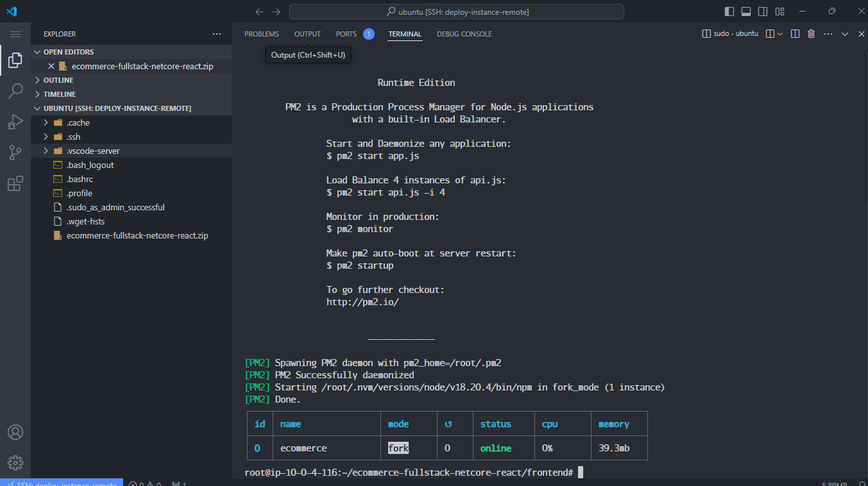Viewport: 868px width, 486px height.
Task: Open the Manage gear menu
Action: [x=15, y=462]
